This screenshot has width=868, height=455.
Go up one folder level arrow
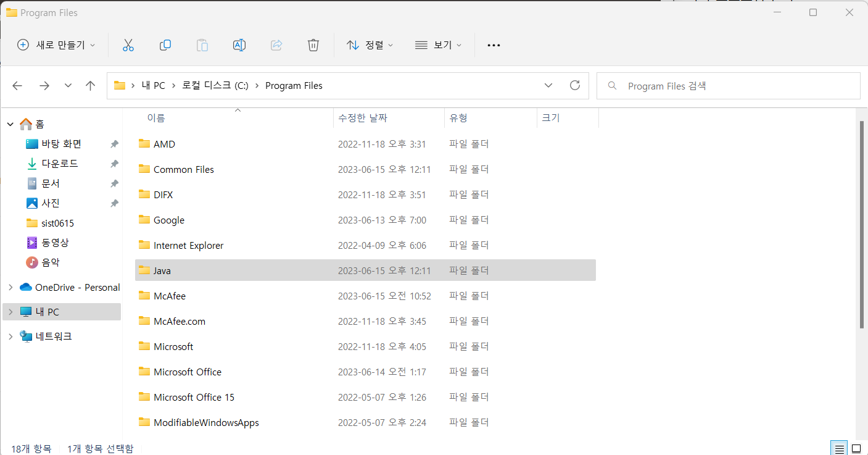click(x=91, y=86)
